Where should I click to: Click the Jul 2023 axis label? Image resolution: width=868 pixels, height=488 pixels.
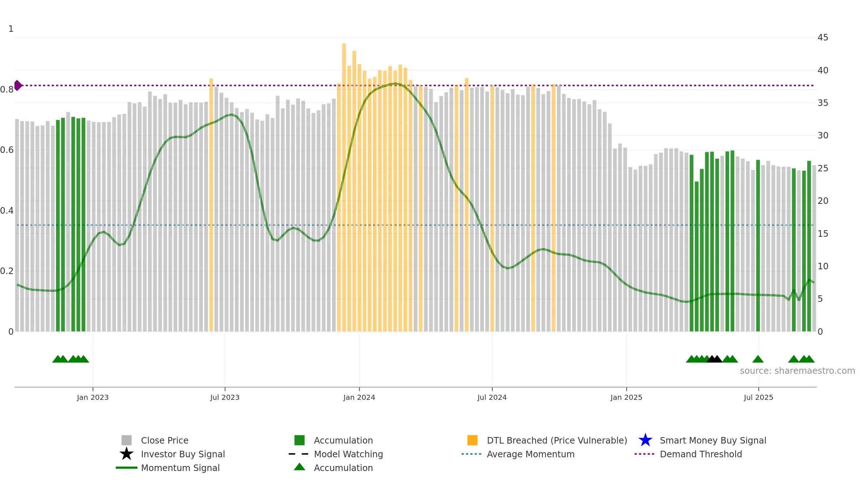click(x=225, y=398)
